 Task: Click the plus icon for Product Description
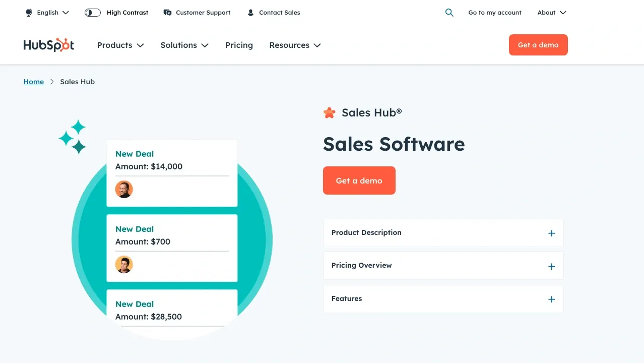(551, 233)
